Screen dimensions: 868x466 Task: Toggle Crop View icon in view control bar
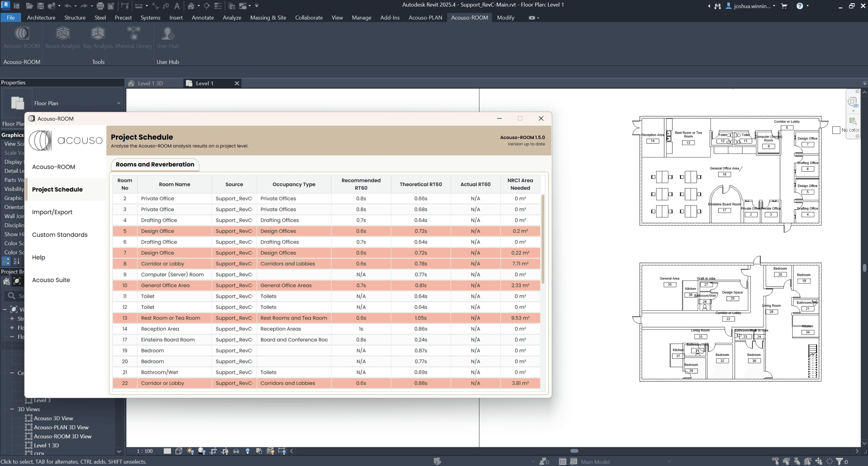click(x=213, y=451)
